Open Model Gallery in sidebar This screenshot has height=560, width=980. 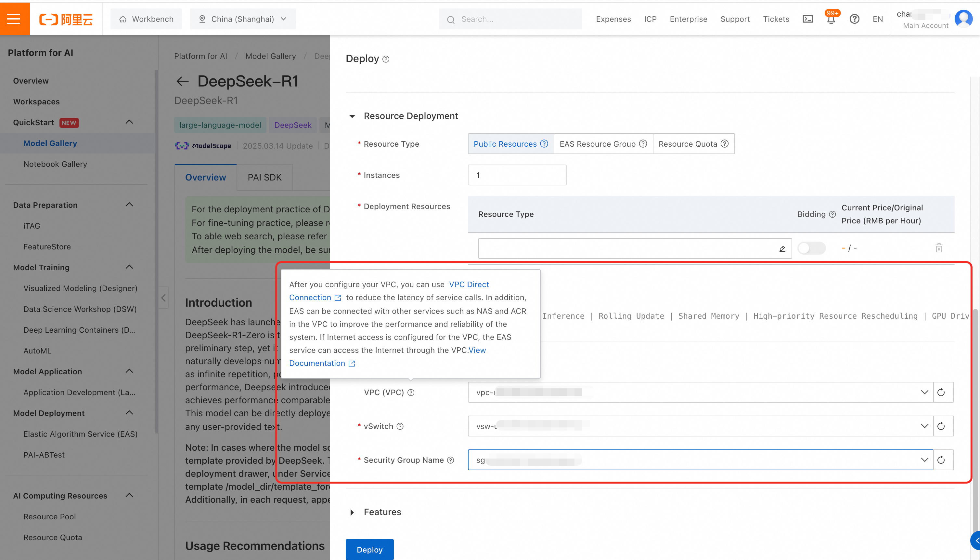(x=50, y=143)
